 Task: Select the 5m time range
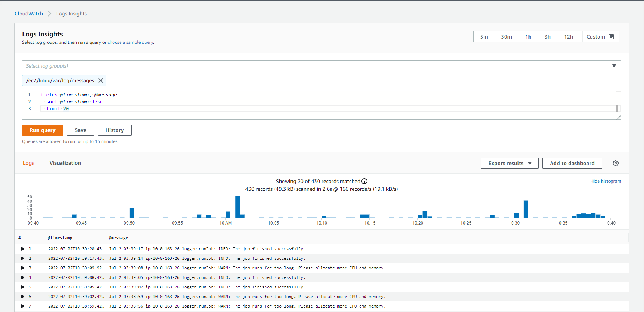point(484,37)
